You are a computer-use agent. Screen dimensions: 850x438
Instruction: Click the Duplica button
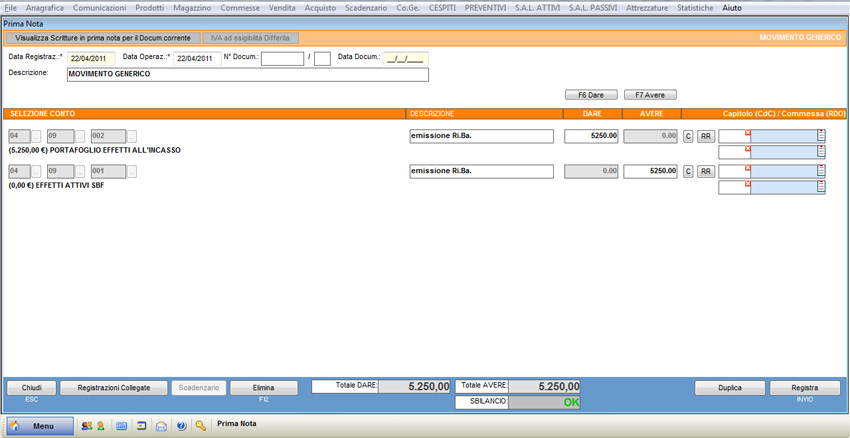(729, 388)
